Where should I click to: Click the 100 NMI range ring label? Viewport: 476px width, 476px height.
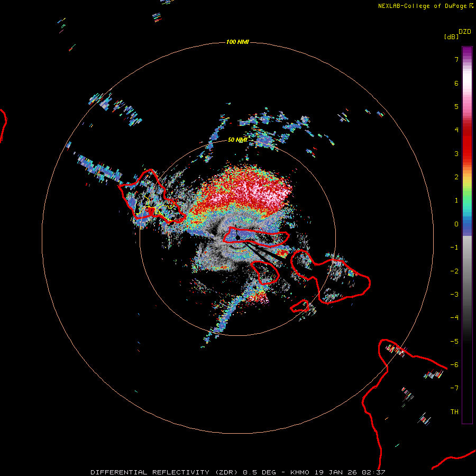click(237, 42)
